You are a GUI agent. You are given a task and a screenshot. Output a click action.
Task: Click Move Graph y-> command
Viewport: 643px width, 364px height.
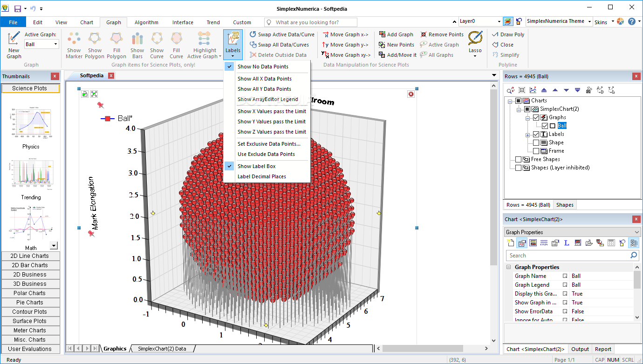click(x=346, y=45)
